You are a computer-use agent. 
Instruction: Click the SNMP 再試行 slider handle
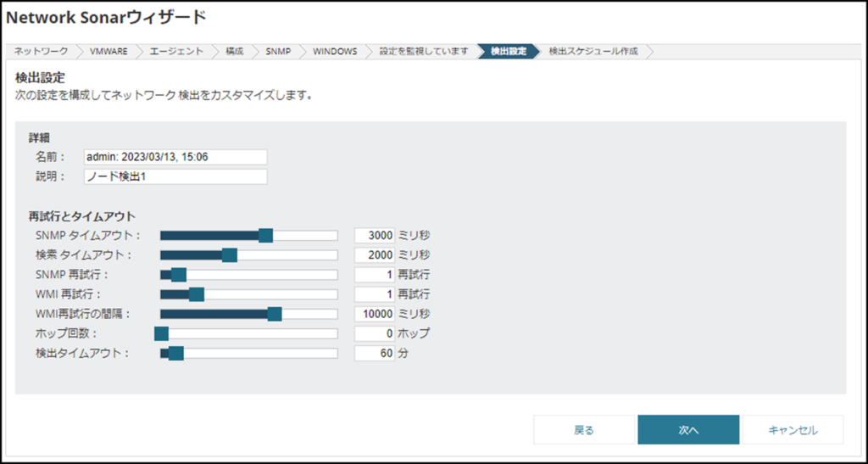(179, 275)
